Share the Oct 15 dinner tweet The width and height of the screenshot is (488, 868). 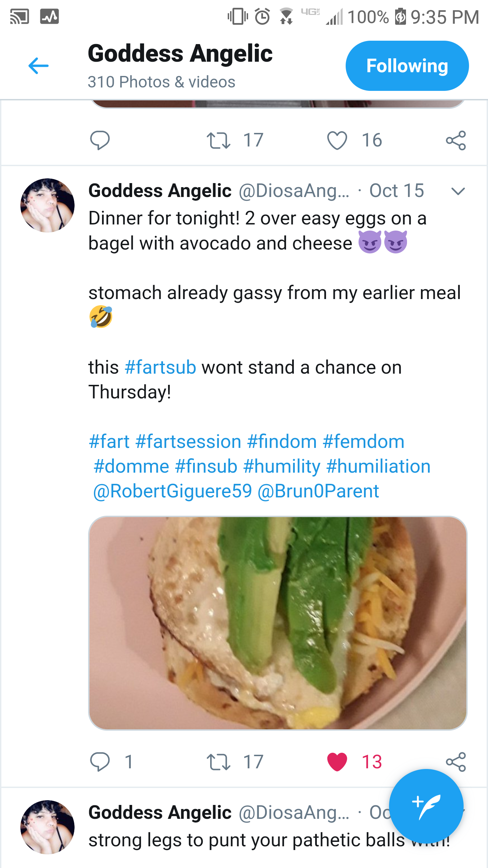[x=456, y=762]
